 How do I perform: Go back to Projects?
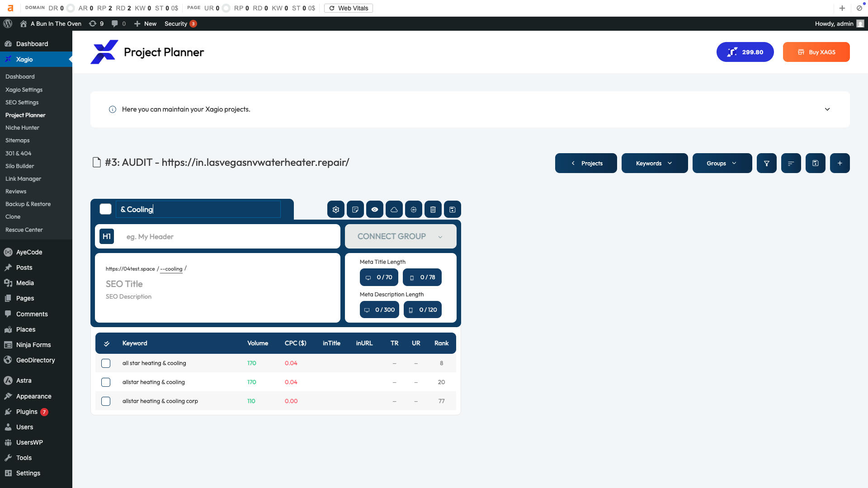tap(586, 163)
